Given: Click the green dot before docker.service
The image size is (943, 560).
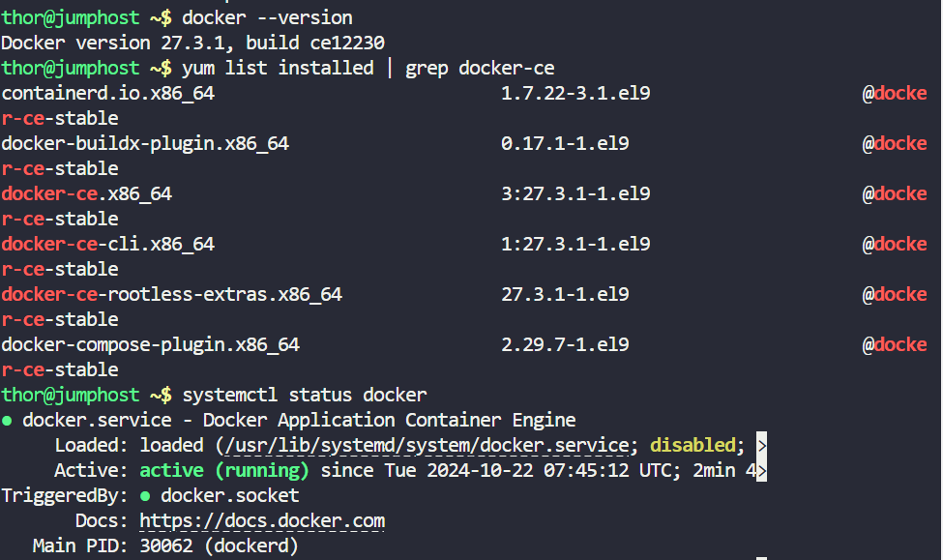Looking at the screenshot, I should coord(8,421).
